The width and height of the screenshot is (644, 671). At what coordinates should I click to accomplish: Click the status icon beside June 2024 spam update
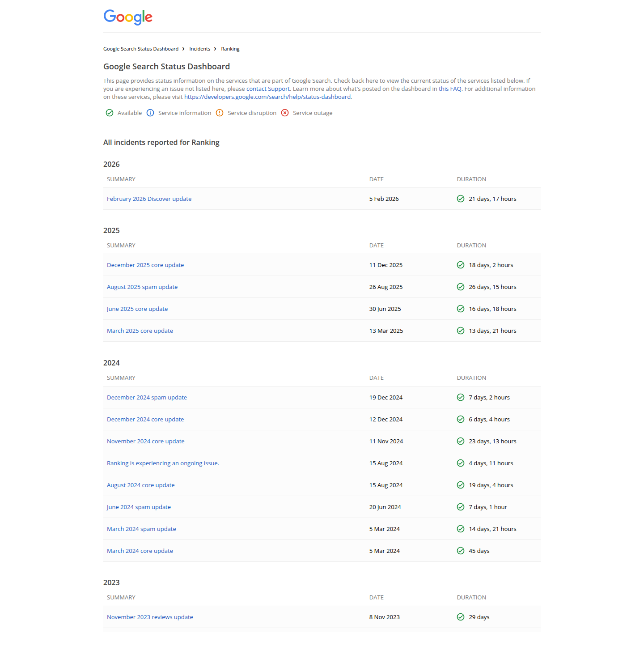[x=461, y=507]
